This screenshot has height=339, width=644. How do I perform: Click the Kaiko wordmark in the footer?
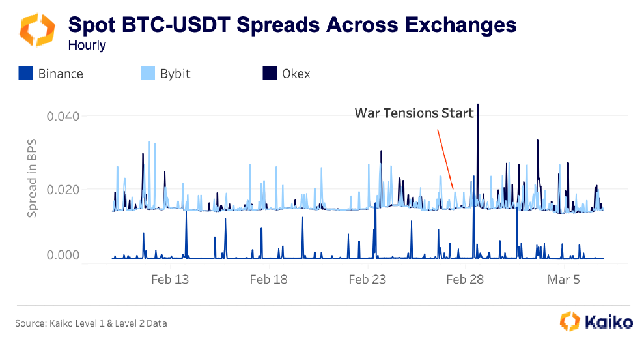coord(608,321)
